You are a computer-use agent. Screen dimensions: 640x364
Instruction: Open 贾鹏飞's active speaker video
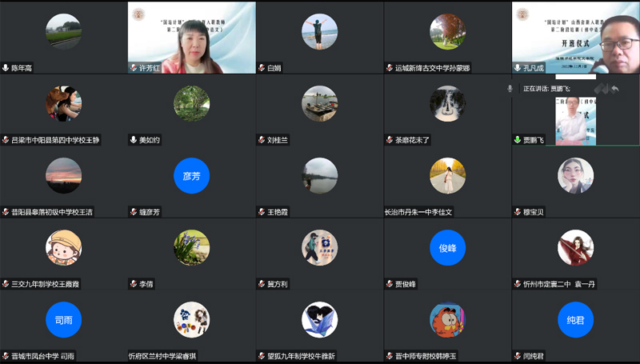(x=575, y=120)
